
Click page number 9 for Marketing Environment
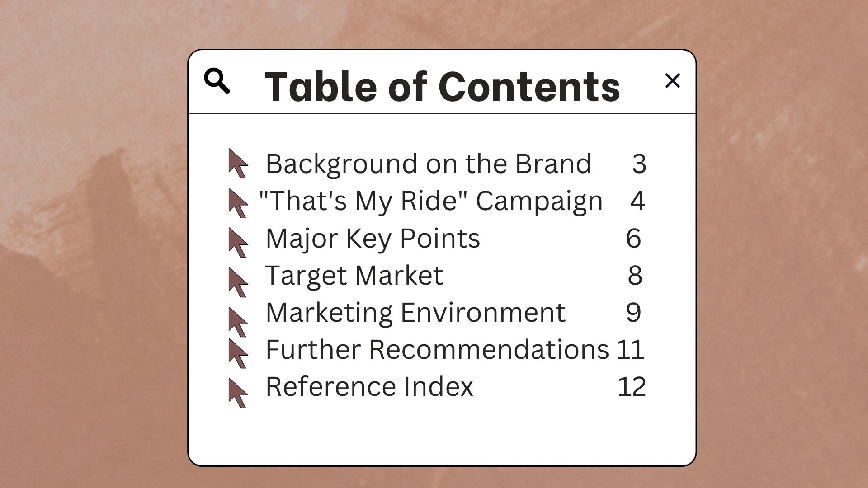(633, 312)
